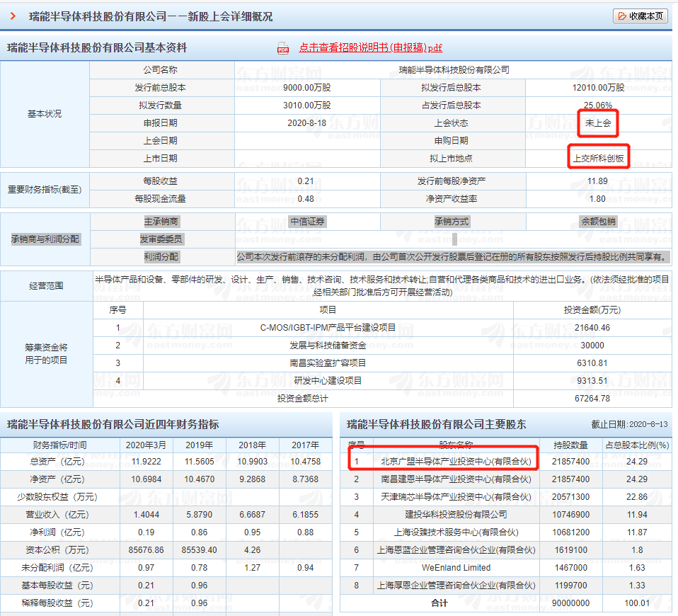
Task: Click the 1.27 undistributed profit value
Action: [253, 568]
